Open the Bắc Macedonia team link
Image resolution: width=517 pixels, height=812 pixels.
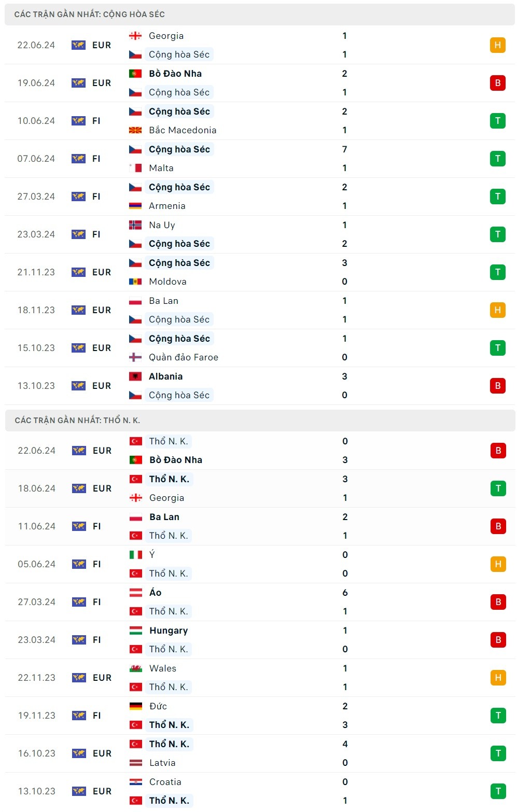tap(183, 130)
